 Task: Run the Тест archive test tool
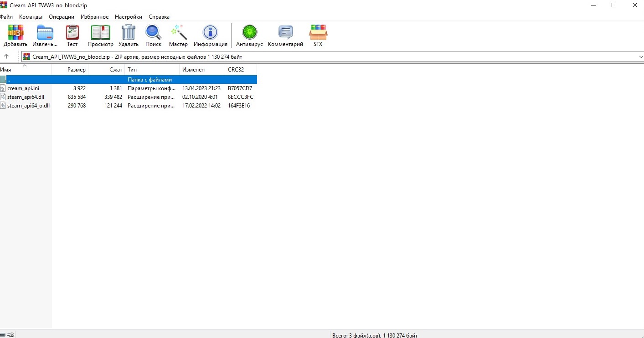pyautogui.click(x=72, y=36)
